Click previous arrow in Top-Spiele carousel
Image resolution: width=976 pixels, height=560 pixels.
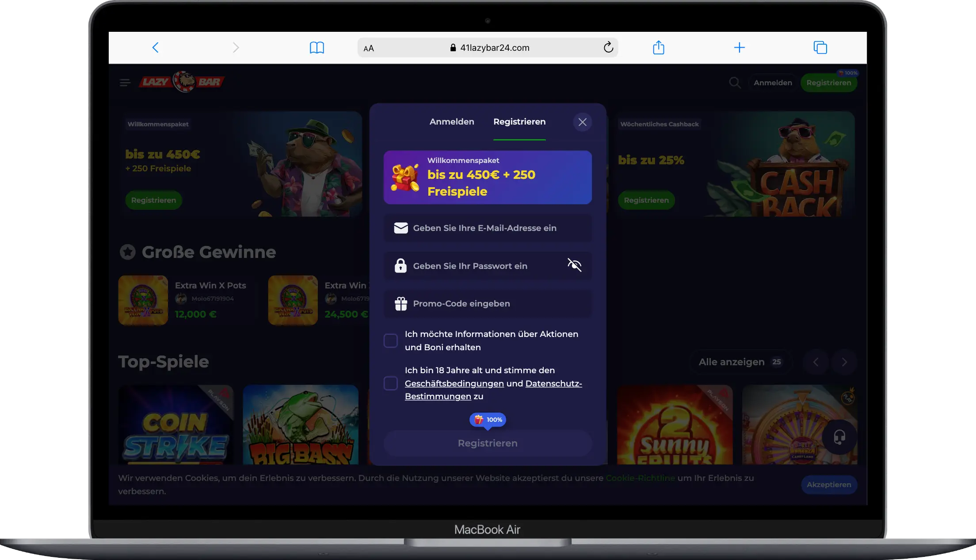pyautogui.click(x=816, y=362)
